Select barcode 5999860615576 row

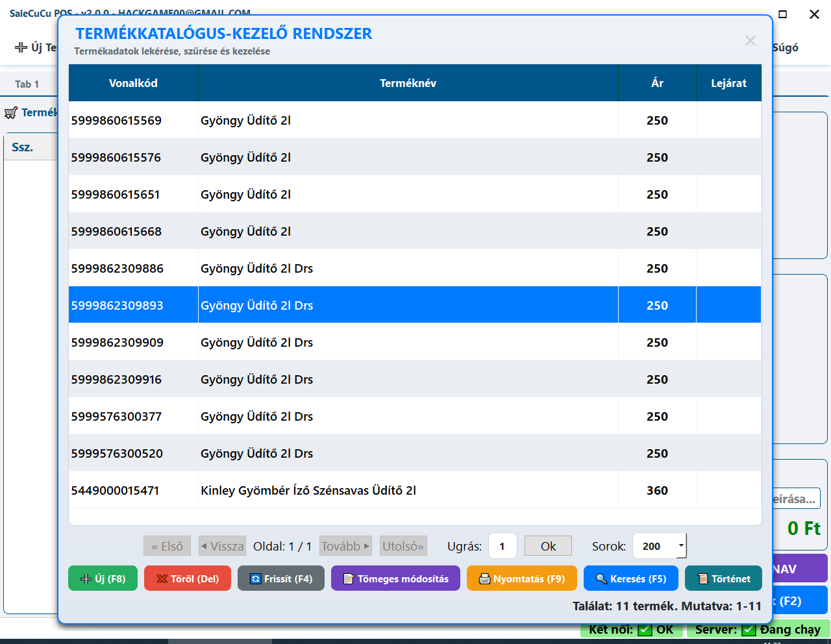415,157
